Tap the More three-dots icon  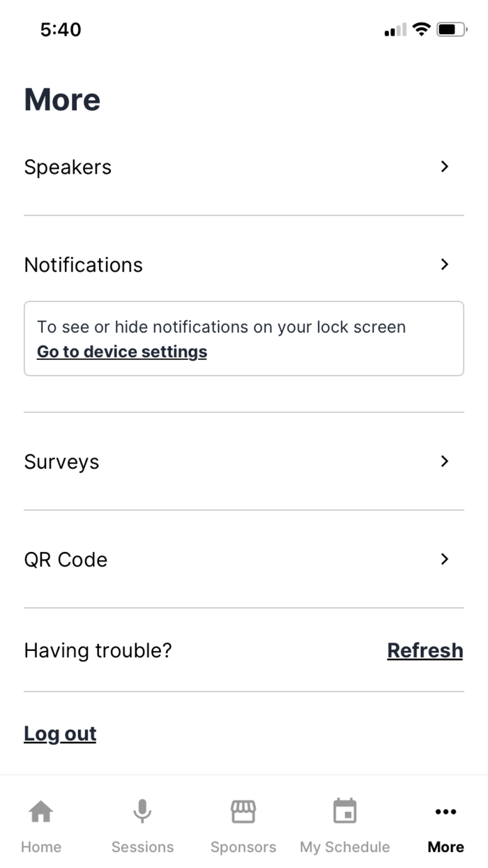tap(445, 811)
